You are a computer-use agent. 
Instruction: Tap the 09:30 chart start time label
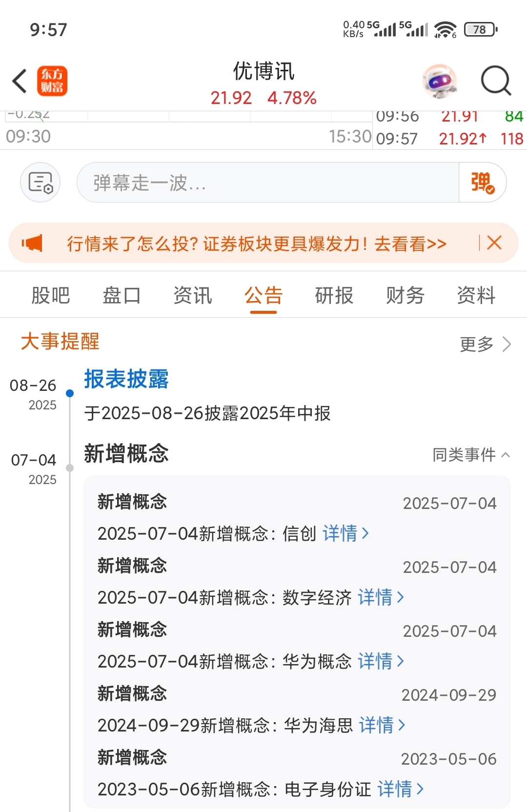(28, 137)
